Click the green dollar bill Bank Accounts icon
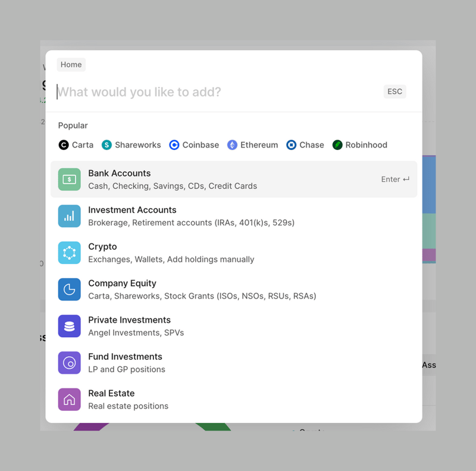The width and height of the screenshot is (476, 471). (x=69, y=179)
